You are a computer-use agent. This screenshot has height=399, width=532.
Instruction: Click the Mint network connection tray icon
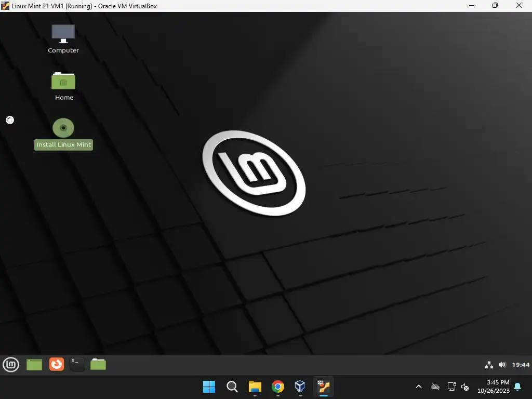489,365
